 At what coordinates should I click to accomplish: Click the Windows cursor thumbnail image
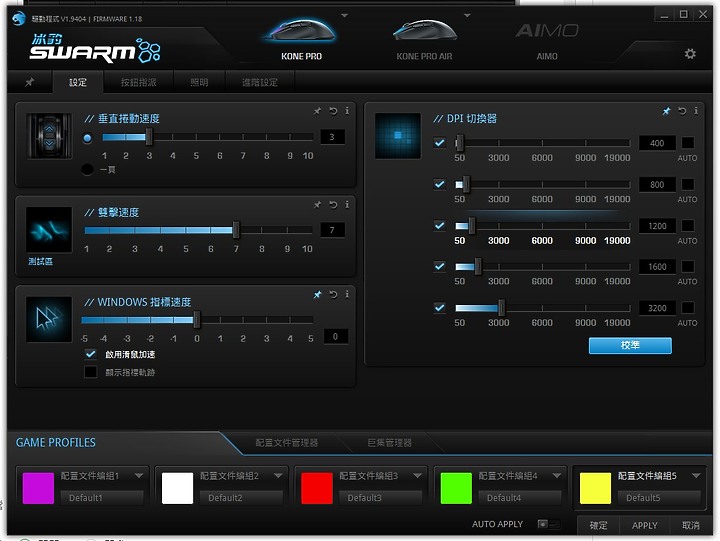click(x=49, y=319)
